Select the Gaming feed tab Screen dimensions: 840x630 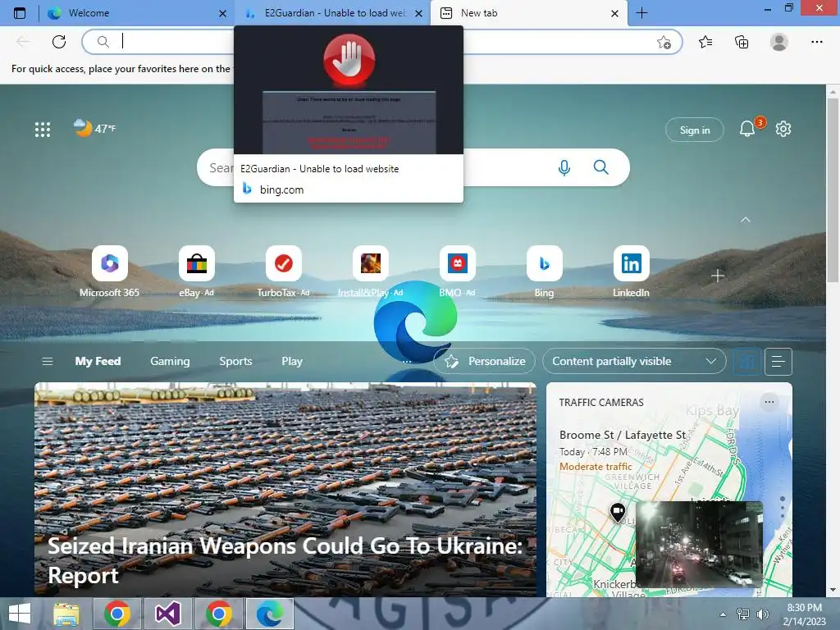tap(170, 362)
